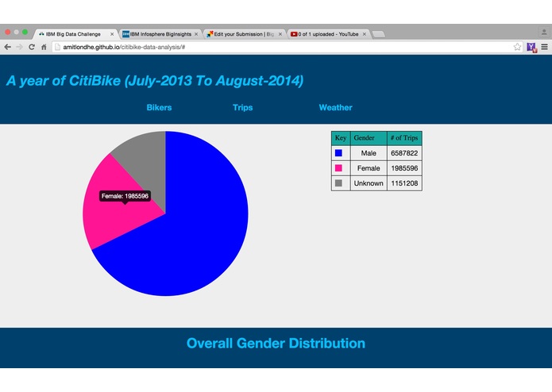The image size is (552, 392).
Task: Click the trip count 1151208
Action: click(x=404, y=183)
